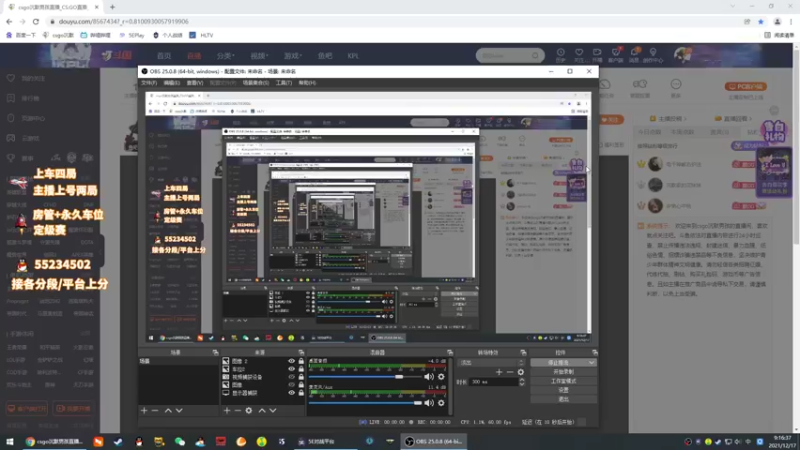Pop out the 场景 dock panel

click(215, 353)
